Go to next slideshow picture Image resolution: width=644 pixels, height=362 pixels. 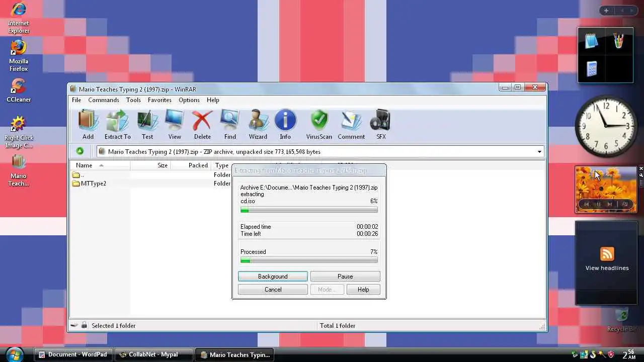click(x=610, y=204)
